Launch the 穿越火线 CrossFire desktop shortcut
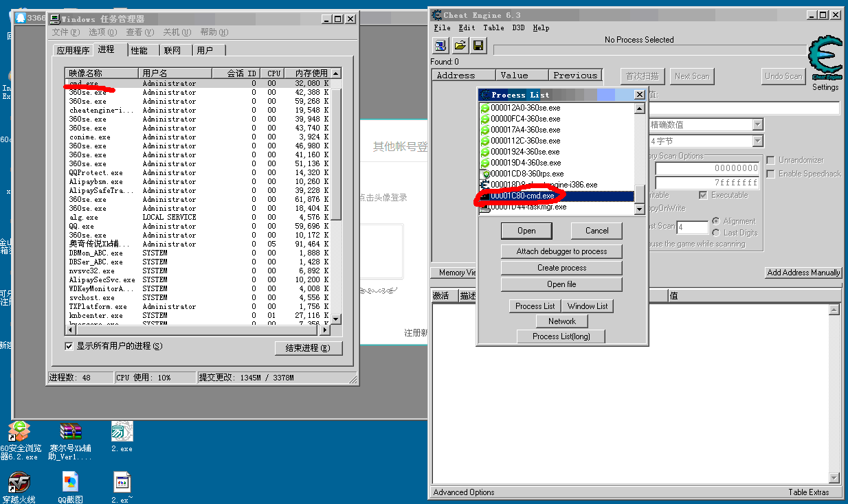Viewport: 848px width, 504px height. tap(19, 488)
